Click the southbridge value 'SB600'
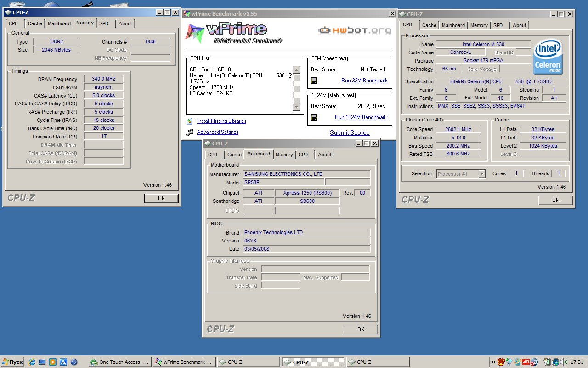The width and height of the screenshot is (588, 368). 307,201
